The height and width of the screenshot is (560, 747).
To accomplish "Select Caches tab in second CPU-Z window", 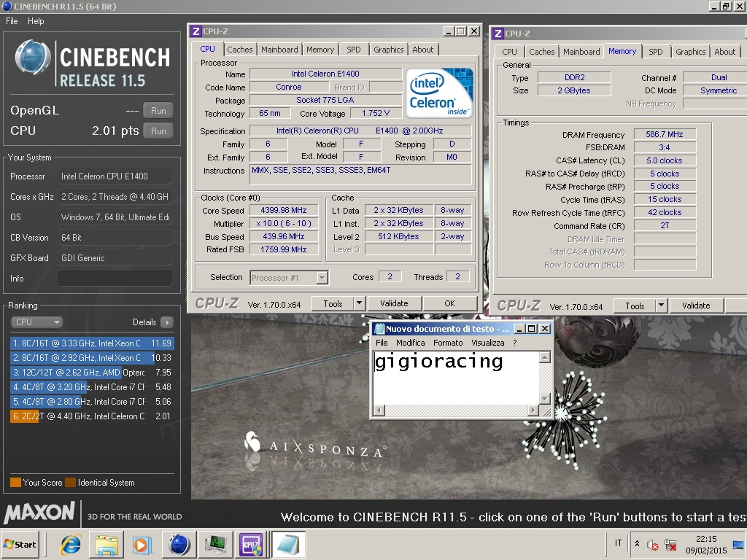I will coord(542,52).
